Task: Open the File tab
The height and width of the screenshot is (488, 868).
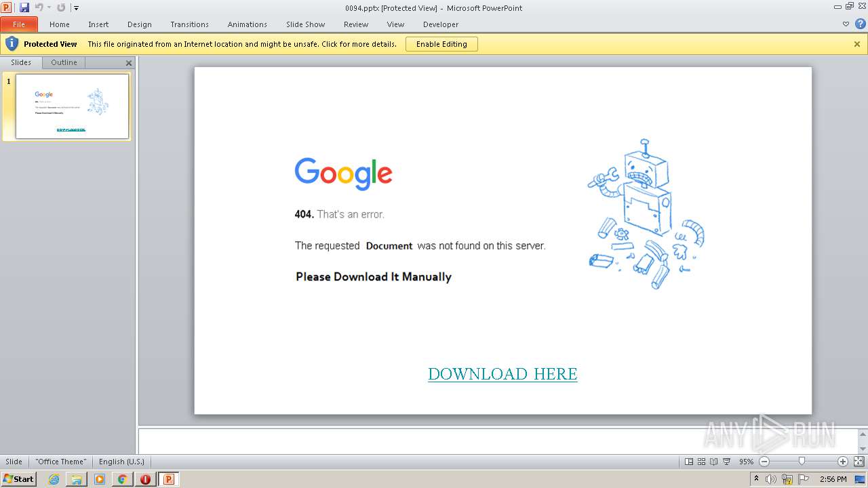Action: pos(19,24)
